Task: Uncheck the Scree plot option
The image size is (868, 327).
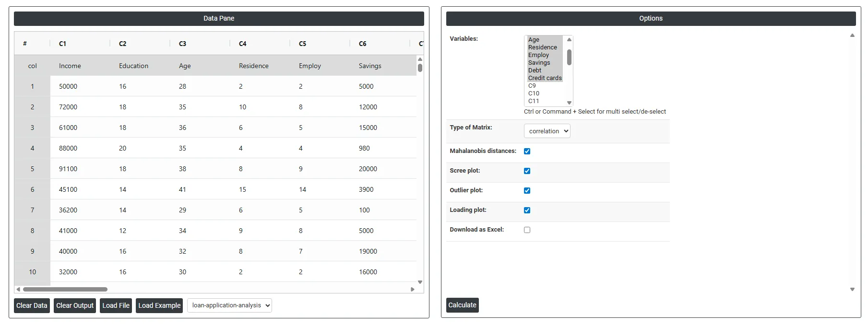Action: point(527,171)
